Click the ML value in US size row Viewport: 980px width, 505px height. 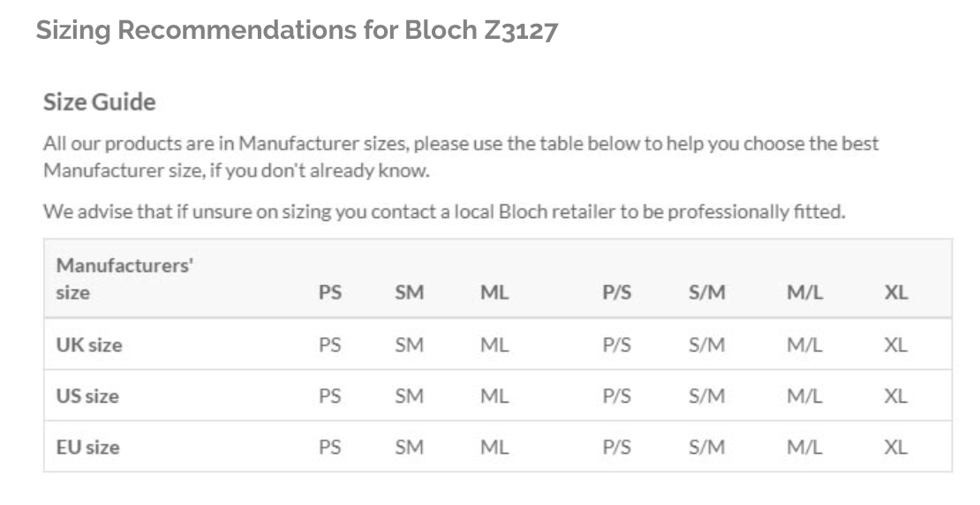tap(494, 396)
